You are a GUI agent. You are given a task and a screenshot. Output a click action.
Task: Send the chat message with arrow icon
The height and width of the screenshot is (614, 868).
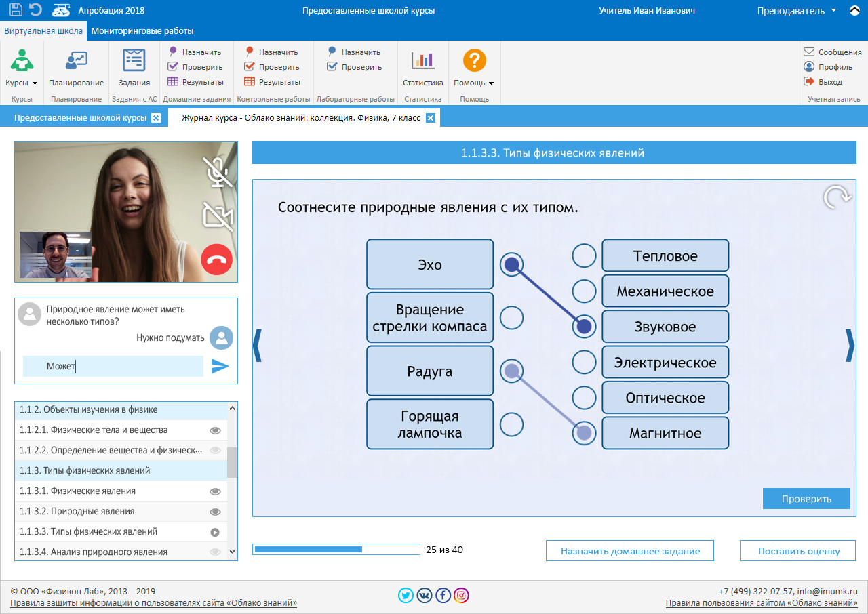[x=220, y=366]
